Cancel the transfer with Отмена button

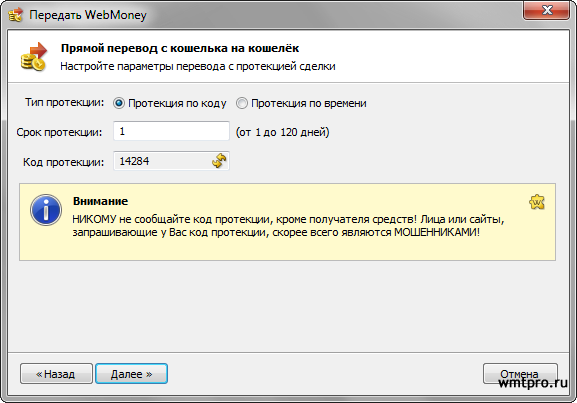520,374
